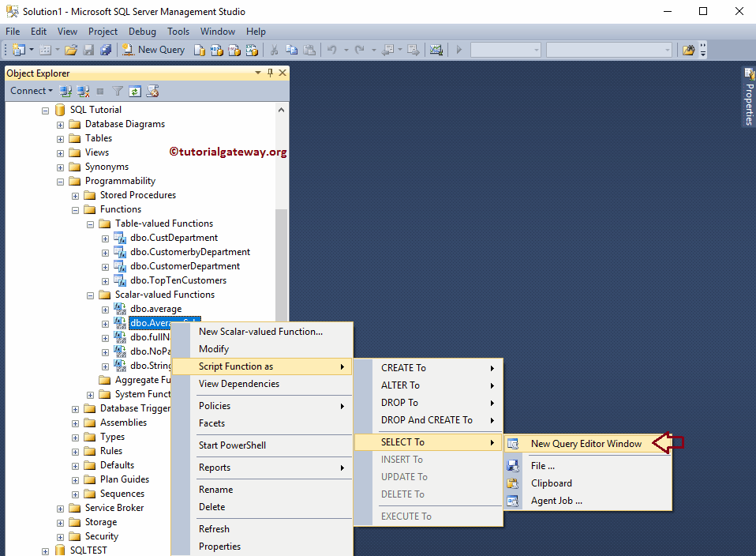Image resolution: width=756 pixels, height=556 pixels.
Task: Click the Find in Files toolbar icon
Action: click(688, 50)
